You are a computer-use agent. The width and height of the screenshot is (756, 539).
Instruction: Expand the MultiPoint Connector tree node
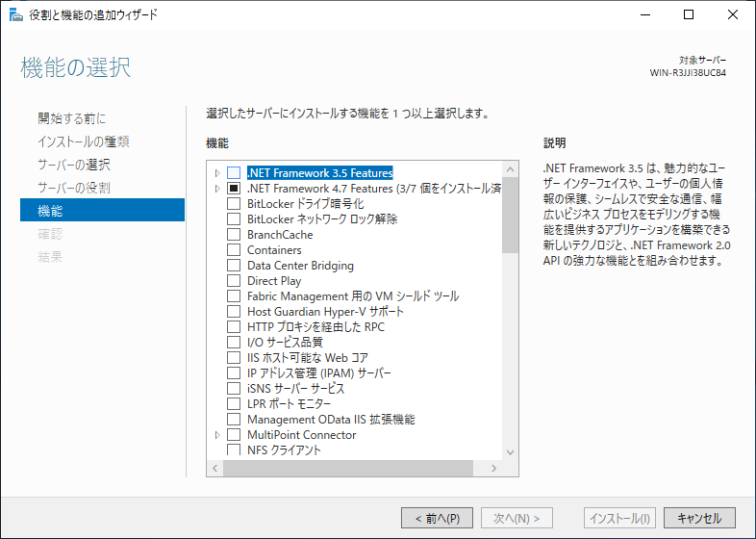[x=217, y=435]
